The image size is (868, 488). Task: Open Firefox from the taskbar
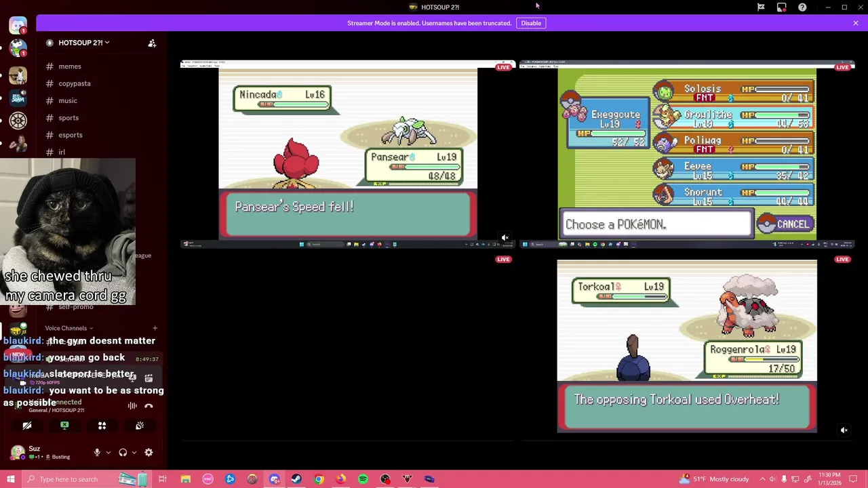click(x=341, y=479)
